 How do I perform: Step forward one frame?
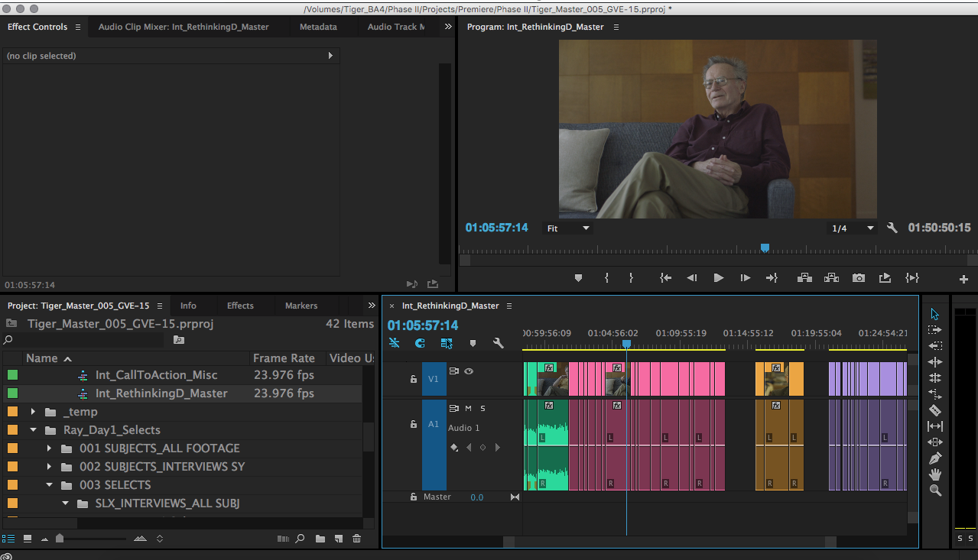coord(745,278)
